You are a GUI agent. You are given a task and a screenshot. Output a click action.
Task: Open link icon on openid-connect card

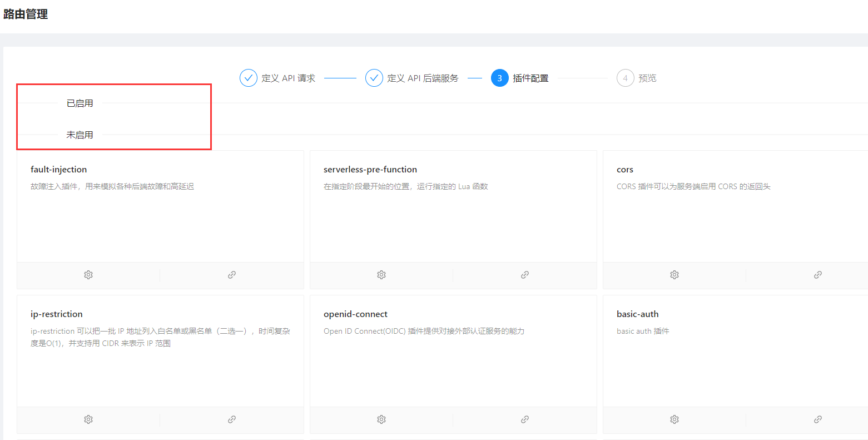[525, 419]
